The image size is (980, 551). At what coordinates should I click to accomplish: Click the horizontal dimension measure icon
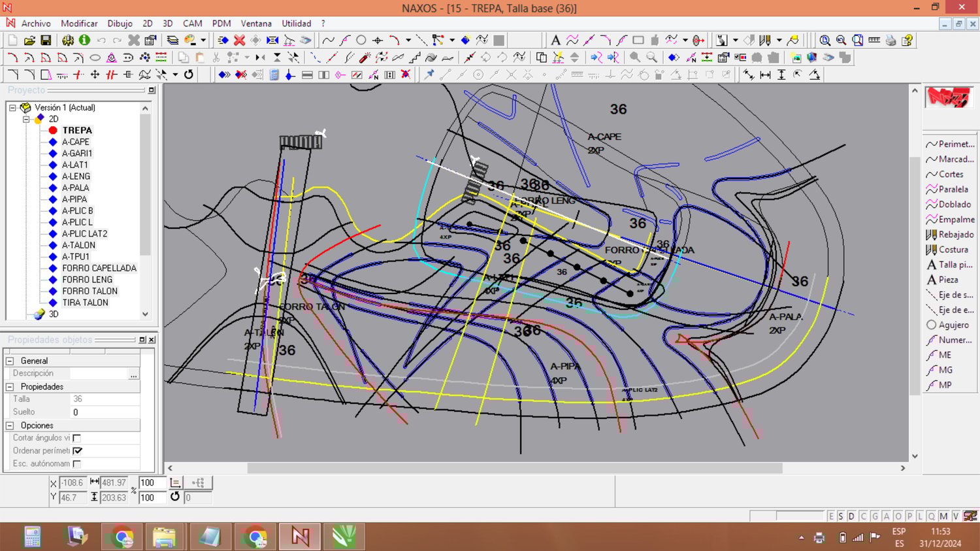pyautogui.click(x=765, y=75)
